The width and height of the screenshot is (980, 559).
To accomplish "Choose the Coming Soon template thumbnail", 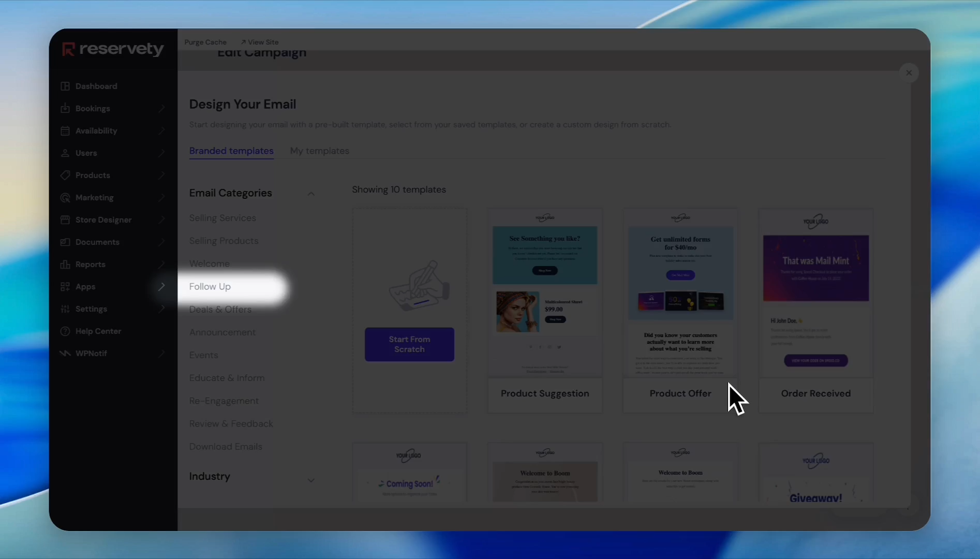I will (x=409, y=472).
